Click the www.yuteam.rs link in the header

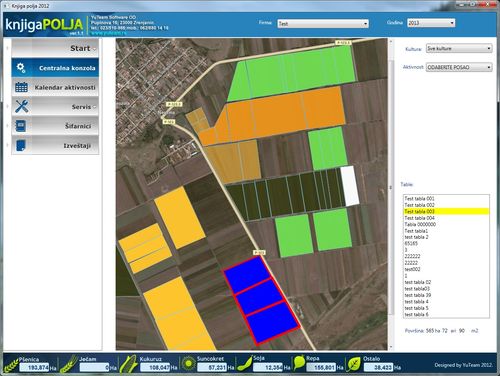[x=108, y=33]
